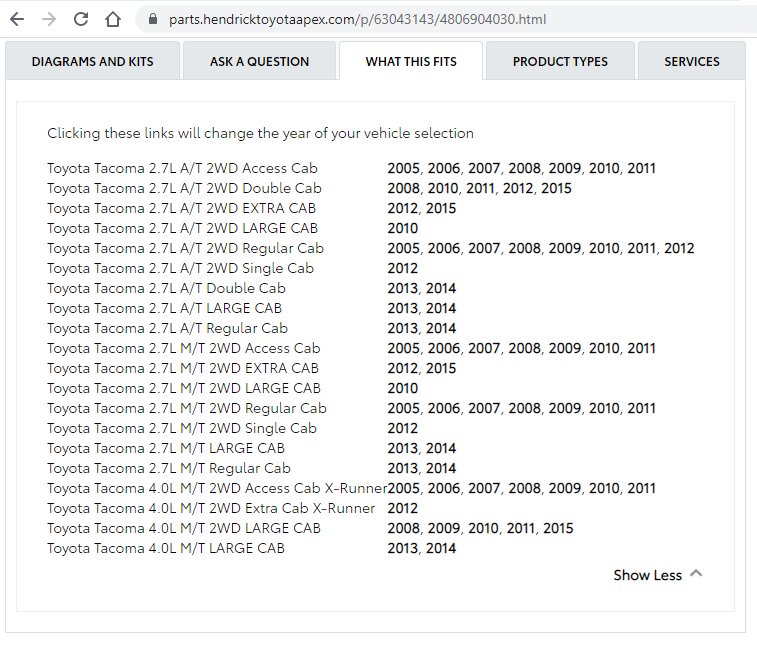Switch to the Diagrams and Kits tab
The height and width of the screenshot is (645, 757).
[x=92, y=61]
